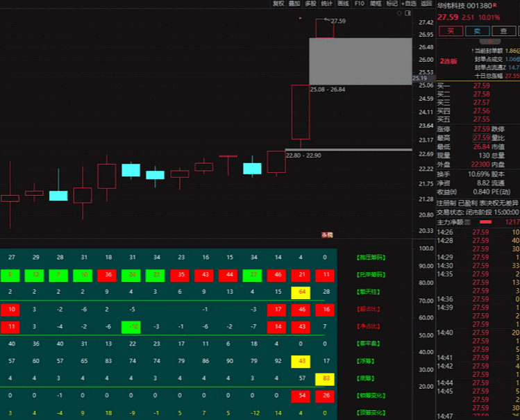Image resolution: width=520 pixels, height=420 pixels.
Task: Click the 10.01% change percentage
Action: click(489, 17)
